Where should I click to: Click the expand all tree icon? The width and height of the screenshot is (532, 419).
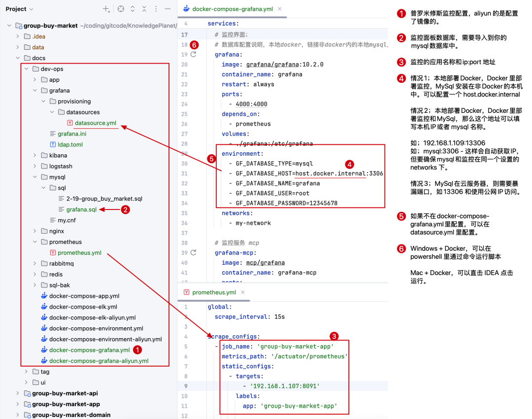pos(133,9)
